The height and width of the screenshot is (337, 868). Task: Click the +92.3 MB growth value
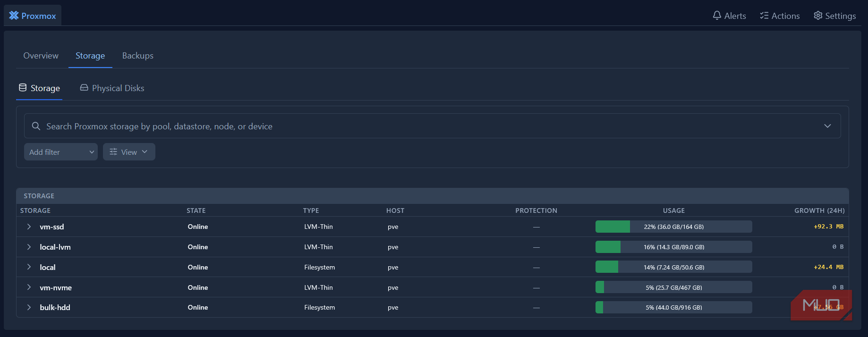pos(829,227)
